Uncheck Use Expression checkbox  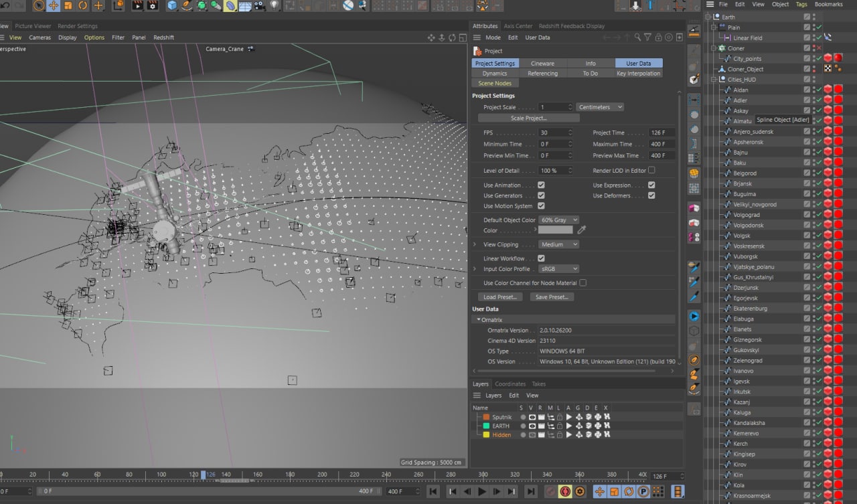(x=651, y=185)
